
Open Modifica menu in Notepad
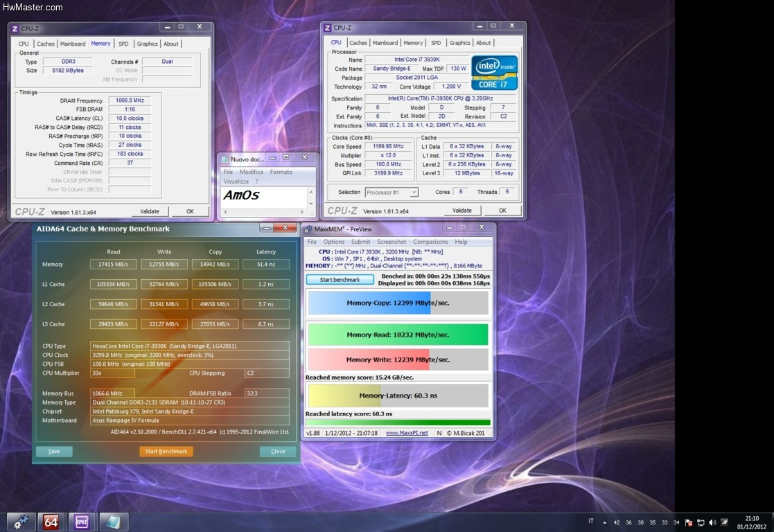pyautogui.click(x=252, y=172)
